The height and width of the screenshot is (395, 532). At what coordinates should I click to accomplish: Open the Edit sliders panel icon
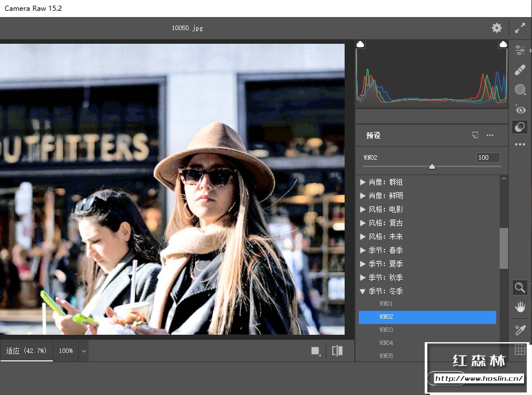520,51
